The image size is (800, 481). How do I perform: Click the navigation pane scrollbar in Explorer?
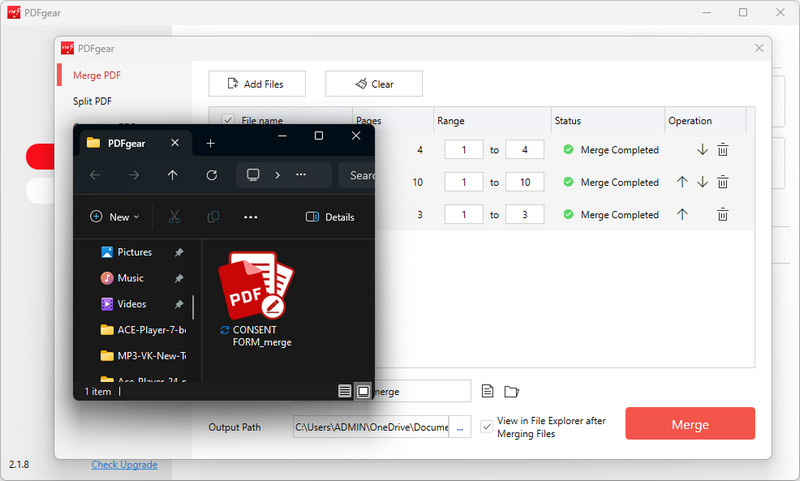pyautogui.click(x=193, y=307)
